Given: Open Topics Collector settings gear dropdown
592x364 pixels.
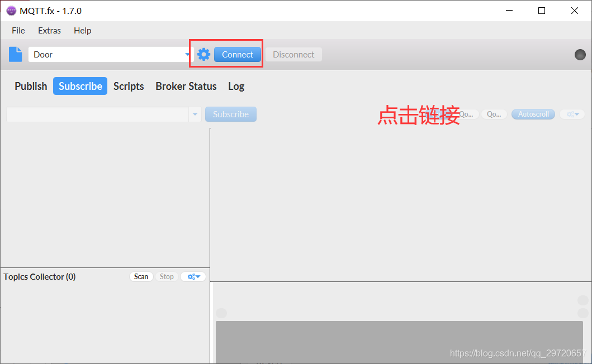Looking at the screenshot, I should 193,276.
